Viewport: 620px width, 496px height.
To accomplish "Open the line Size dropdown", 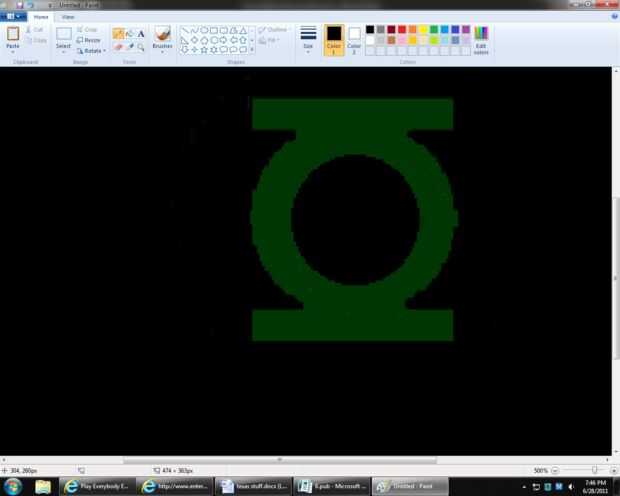I will click(x=308, y=40).
